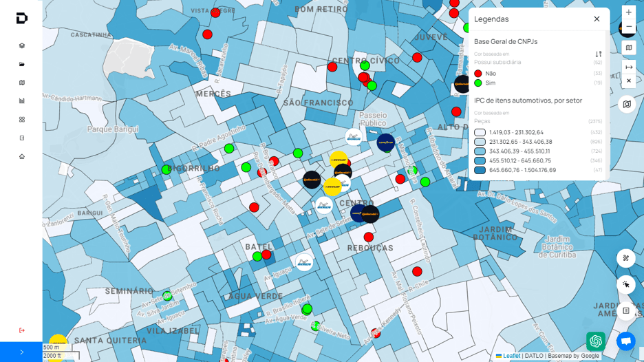Click the 231.302,65 - 343.406,38 swatch
The image size is (644, 362).
[480, 142]
